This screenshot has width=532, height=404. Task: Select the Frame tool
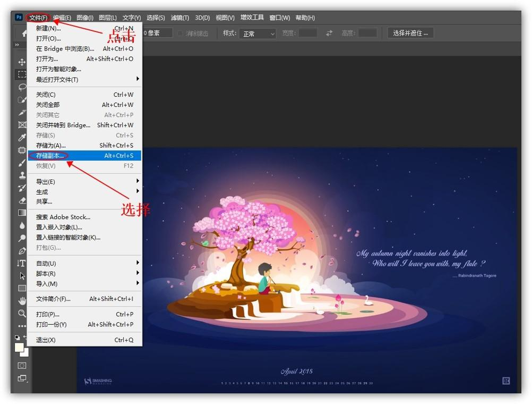click(22, 125)
